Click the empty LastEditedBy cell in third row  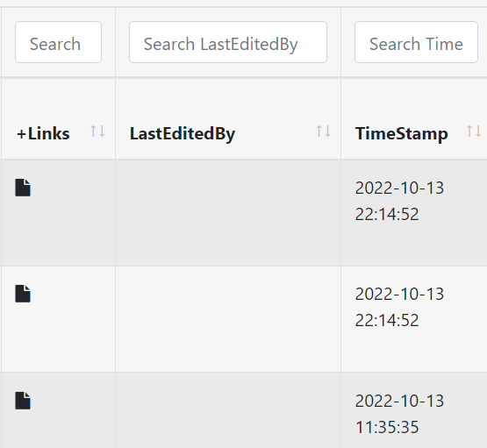pos(228,410)
